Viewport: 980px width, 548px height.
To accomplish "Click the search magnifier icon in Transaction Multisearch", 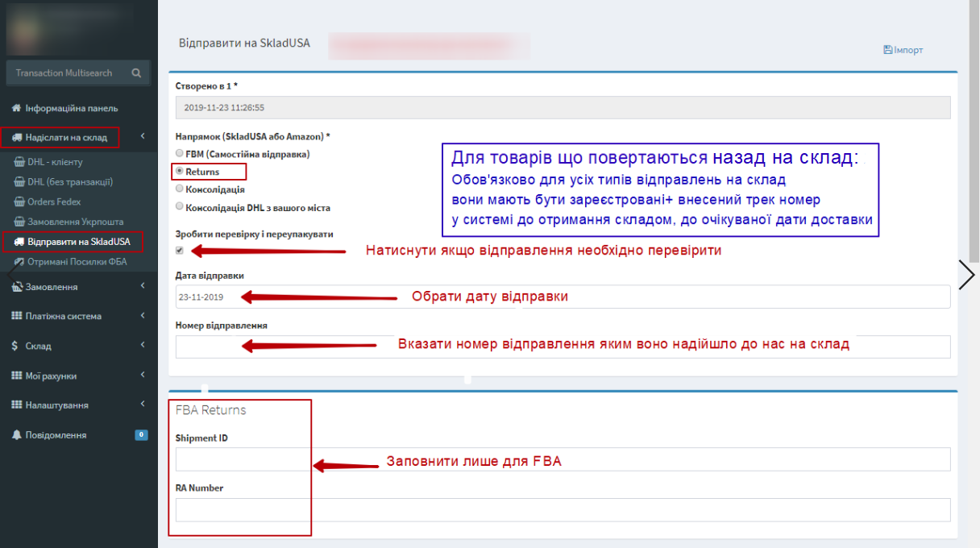I will tap(136, 73).
